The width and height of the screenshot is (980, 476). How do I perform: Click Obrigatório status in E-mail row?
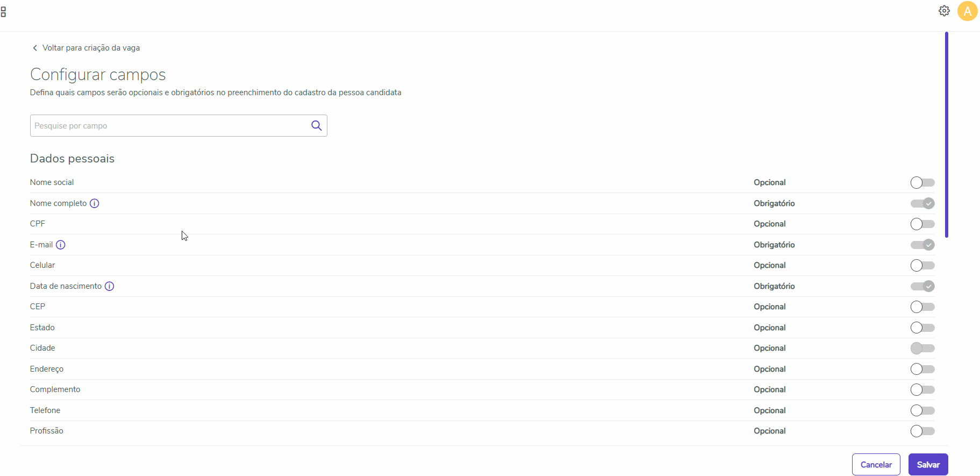click(774, 245)
